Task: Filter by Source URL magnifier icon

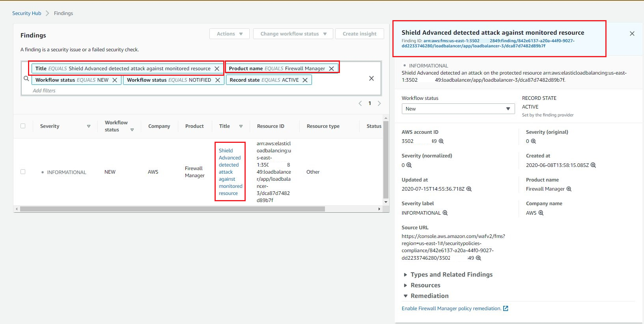Action: click(x=478, y=258)
